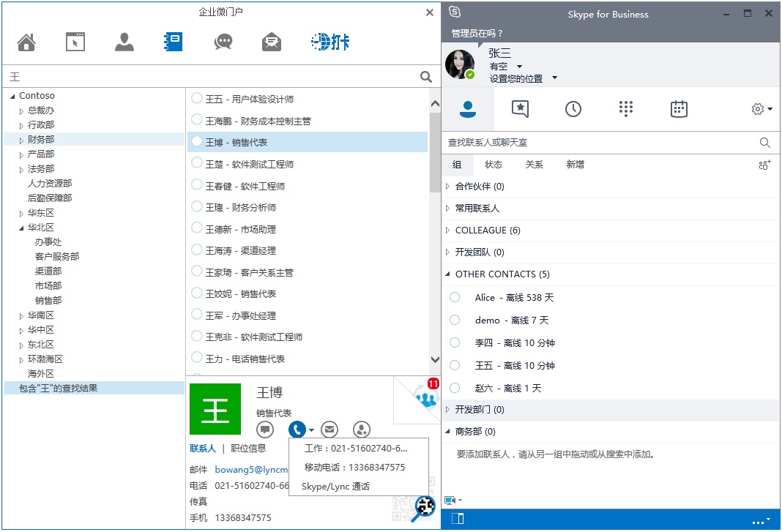Click the primary device icon in Skype

[450, 500]
